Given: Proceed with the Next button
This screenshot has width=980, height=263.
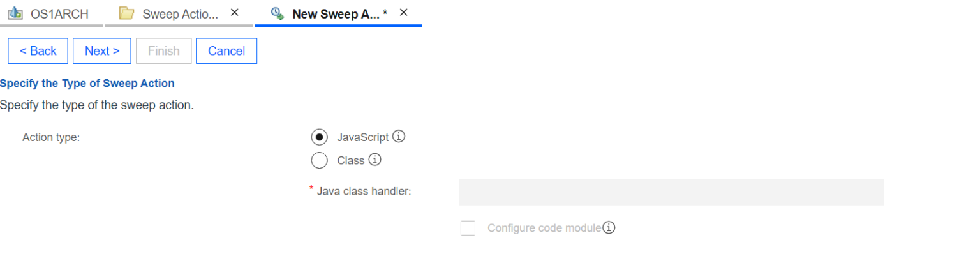Looking at the screenshot, I should pyautogui.click(x=102, y=51).
